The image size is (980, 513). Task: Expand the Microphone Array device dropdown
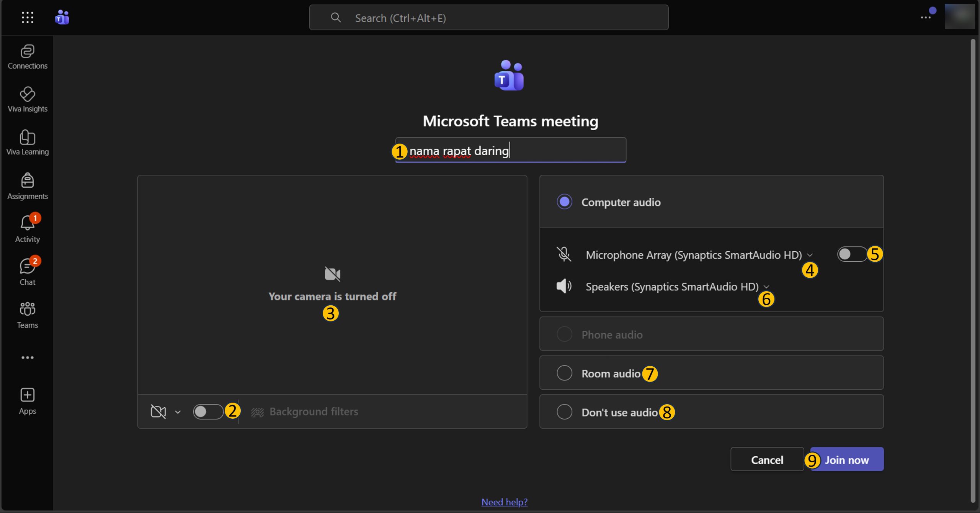coord(810,255)
